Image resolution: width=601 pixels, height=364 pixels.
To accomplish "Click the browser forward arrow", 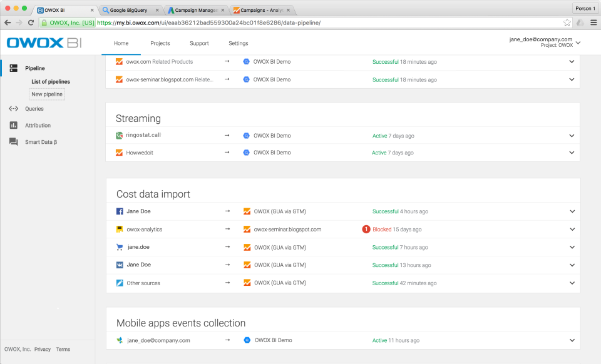I will pos(19,23).
